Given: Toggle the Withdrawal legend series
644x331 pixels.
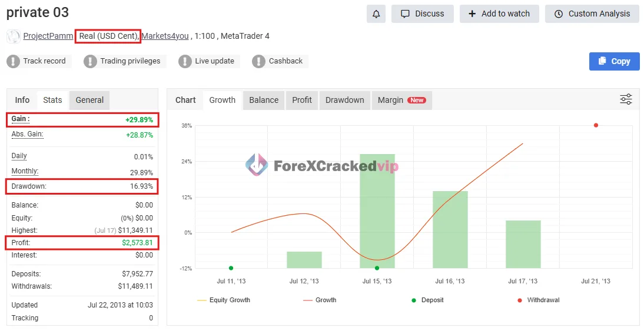Looking at the screenshot, I should point(538,300).
